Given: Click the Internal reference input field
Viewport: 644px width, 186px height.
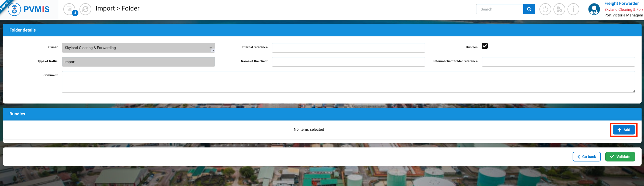Looking at the screenshot, I should tap(348, 48).
